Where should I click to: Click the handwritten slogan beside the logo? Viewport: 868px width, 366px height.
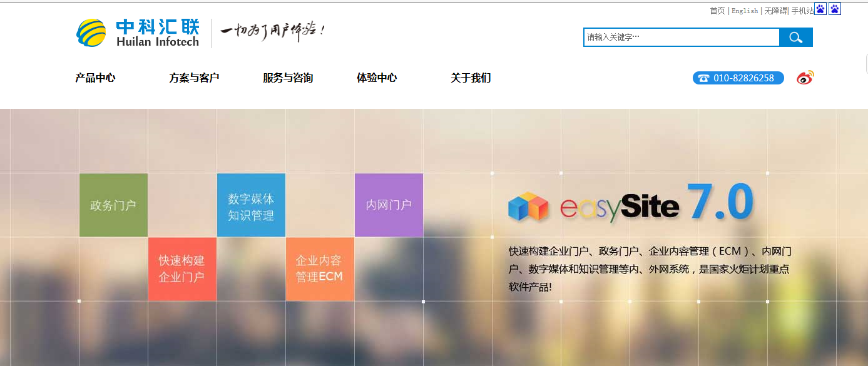click(272, 31)
